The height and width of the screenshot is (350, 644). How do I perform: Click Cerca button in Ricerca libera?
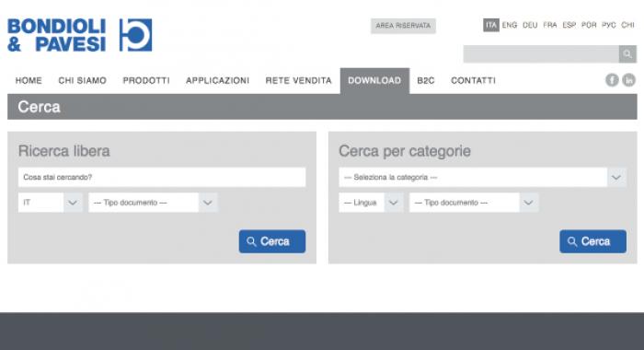pyautogui.click(x=272, y=241)
